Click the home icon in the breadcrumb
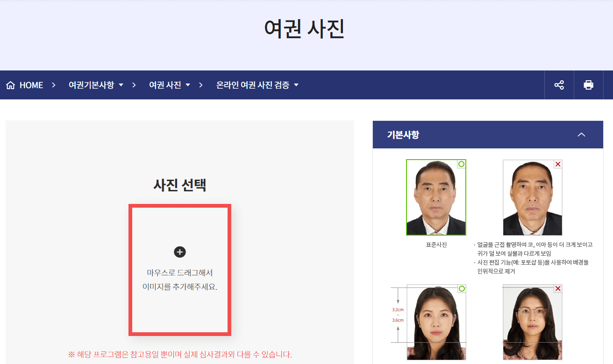The image size is (613, 364). click(10, 84)
